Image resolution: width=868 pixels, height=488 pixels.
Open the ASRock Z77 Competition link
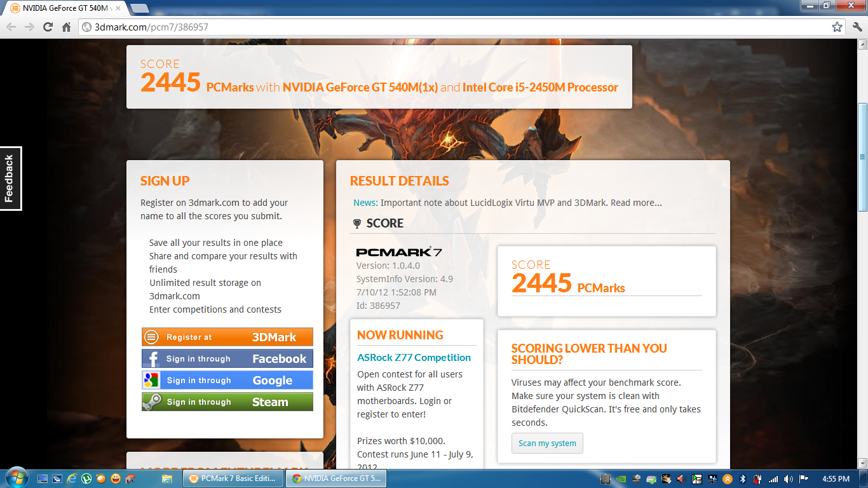click(x=414, y=357)
